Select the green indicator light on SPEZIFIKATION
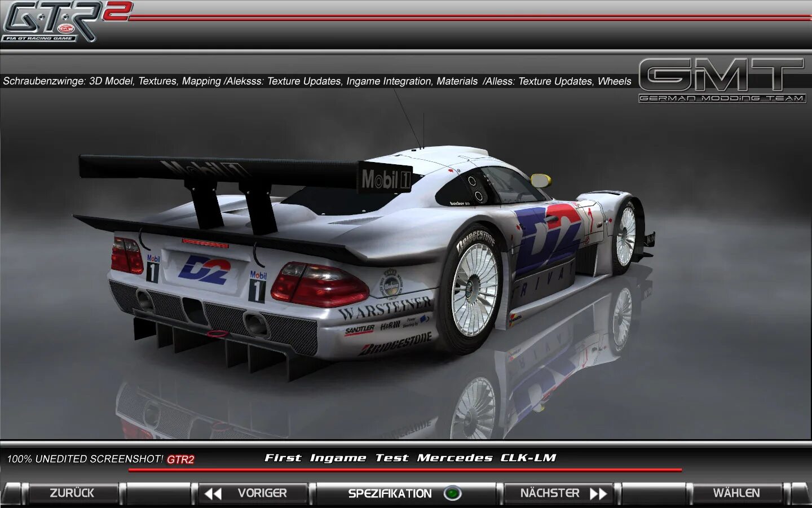Image resolution: width=812 pixels, height=508 pixels. [x=453, y=493]
